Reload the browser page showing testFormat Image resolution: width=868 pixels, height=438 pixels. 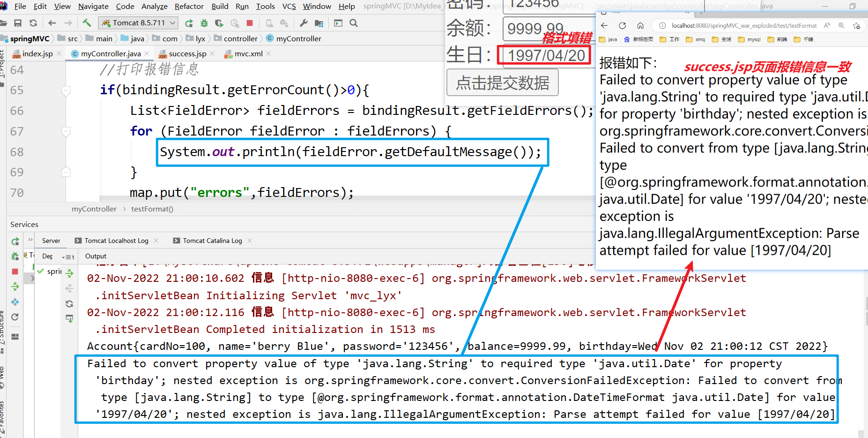622,25
